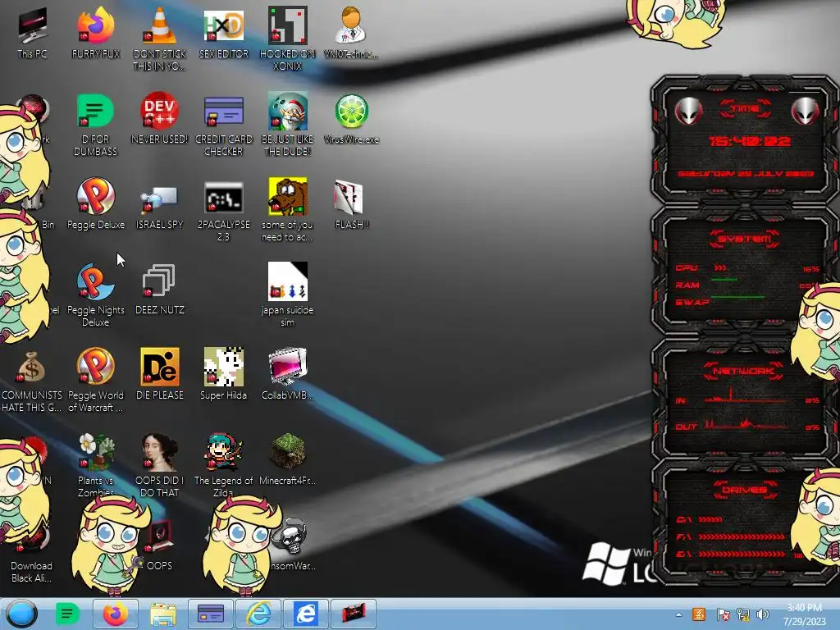Open the credit card app taskbar button
This screenshot has height=630, width=840.
point(211,614)
